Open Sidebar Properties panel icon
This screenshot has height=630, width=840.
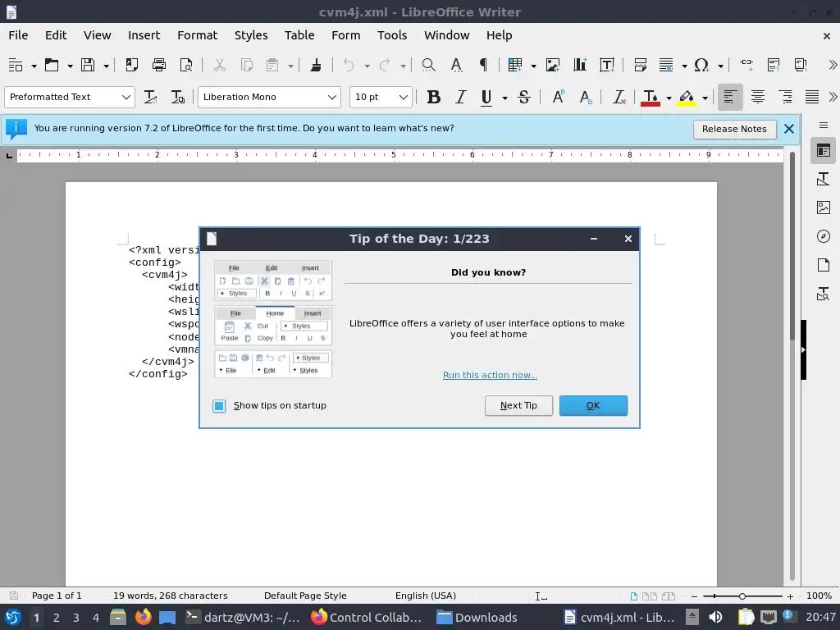point(824,151)
